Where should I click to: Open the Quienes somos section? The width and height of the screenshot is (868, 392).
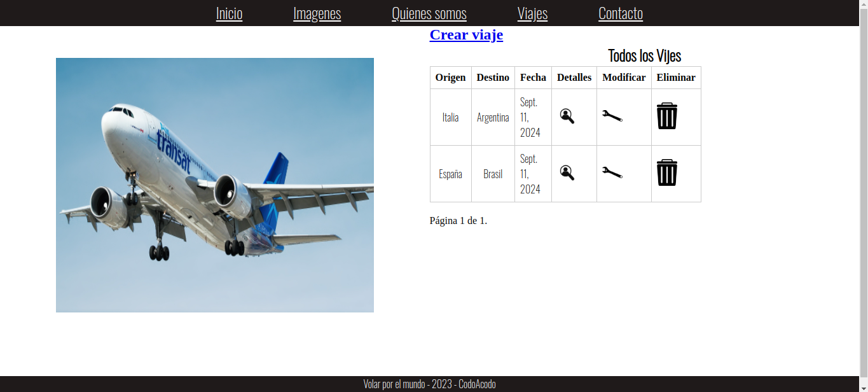tap(429, 13)
